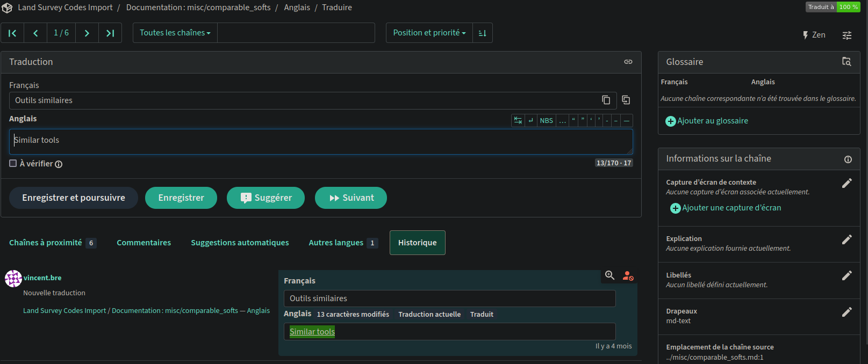Open the Position et priorité dropdown
The width and height of the screenshot is (868, 364).
coord(429,33)
